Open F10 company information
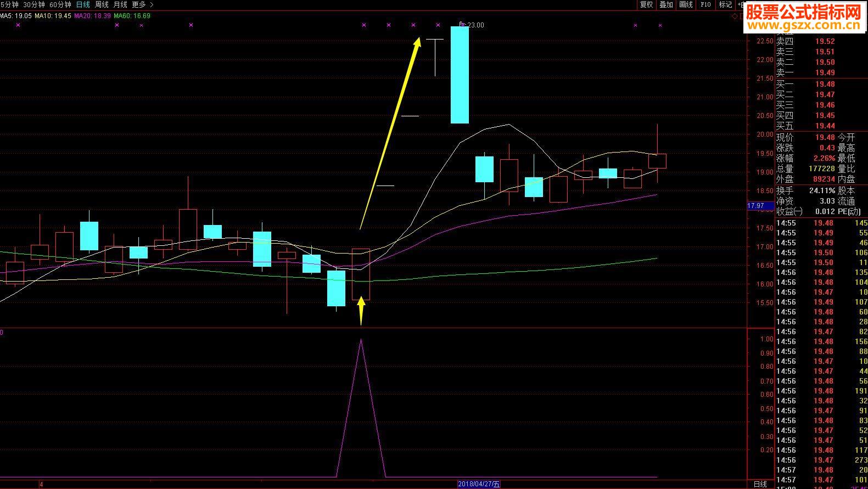 pos(705,4)
